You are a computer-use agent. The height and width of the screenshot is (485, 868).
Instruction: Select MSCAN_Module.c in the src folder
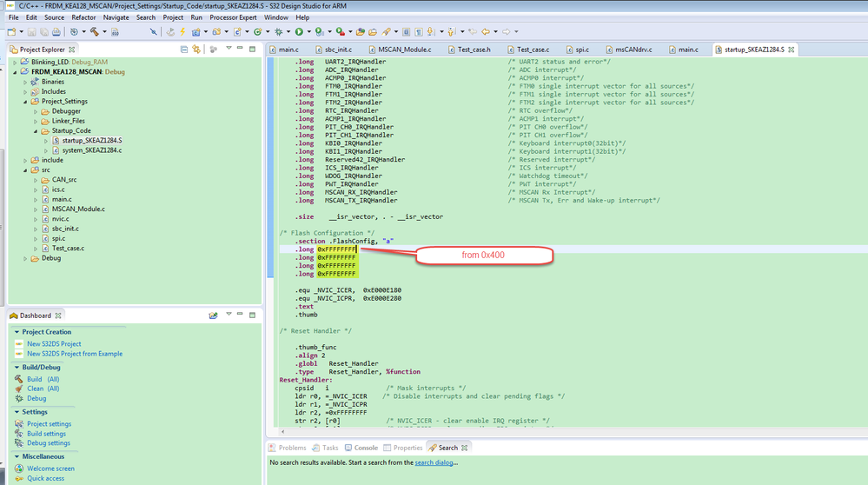78,209
